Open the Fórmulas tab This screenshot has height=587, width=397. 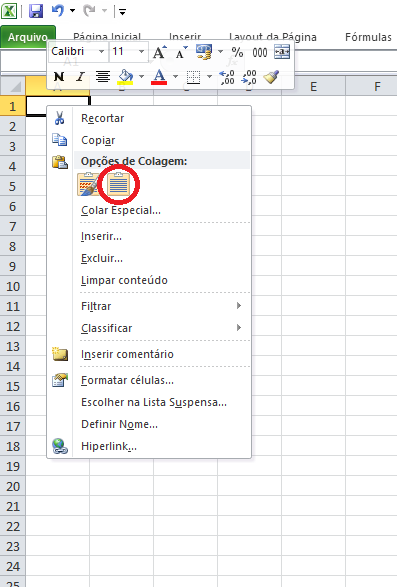pos(368,37)
